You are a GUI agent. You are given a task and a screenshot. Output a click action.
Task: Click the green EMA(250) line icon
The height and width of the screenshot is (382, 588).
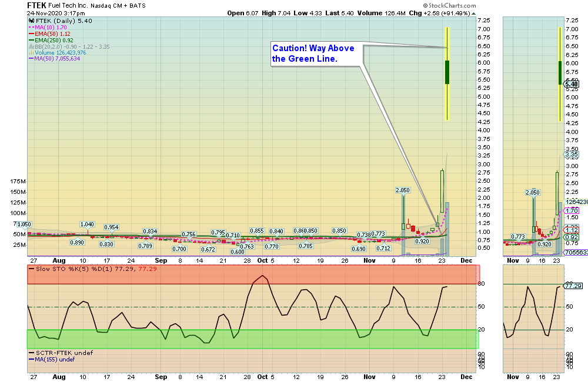pyautogui.click(x=31, y=41)
